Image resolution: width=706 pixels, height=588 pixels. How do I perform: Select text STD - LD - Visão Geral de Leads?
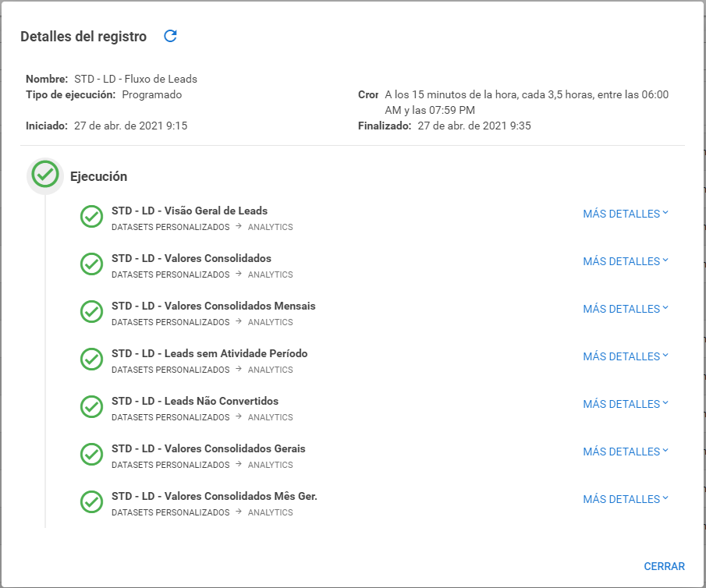pos(190,211)
